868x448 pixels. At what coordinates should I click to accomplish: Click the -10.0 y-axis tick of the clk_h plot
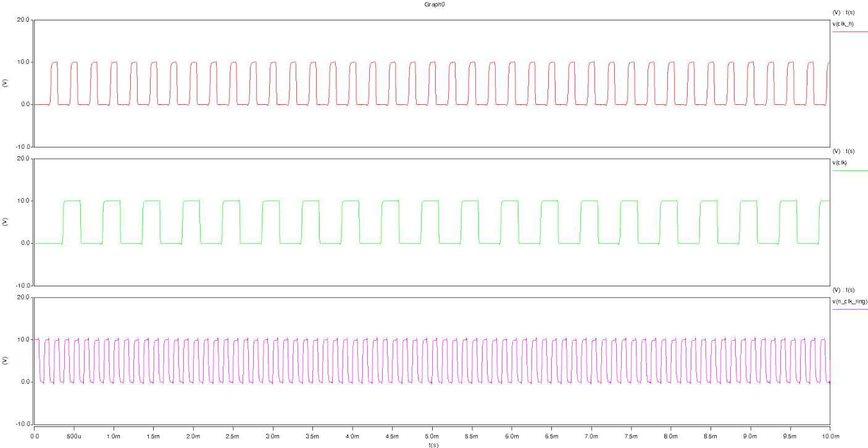(x=22, y=147)
